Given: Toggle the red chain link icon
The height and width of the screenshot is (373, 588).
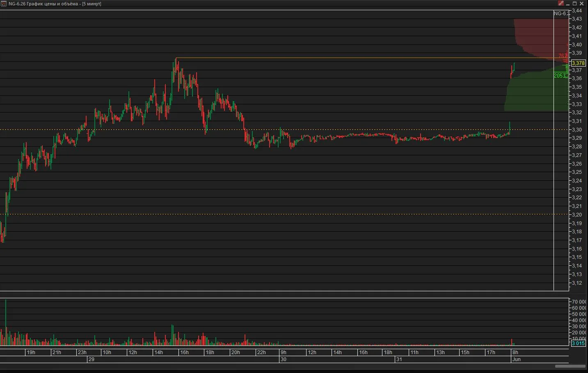Looking at the screenshot, I should (561, 3).
